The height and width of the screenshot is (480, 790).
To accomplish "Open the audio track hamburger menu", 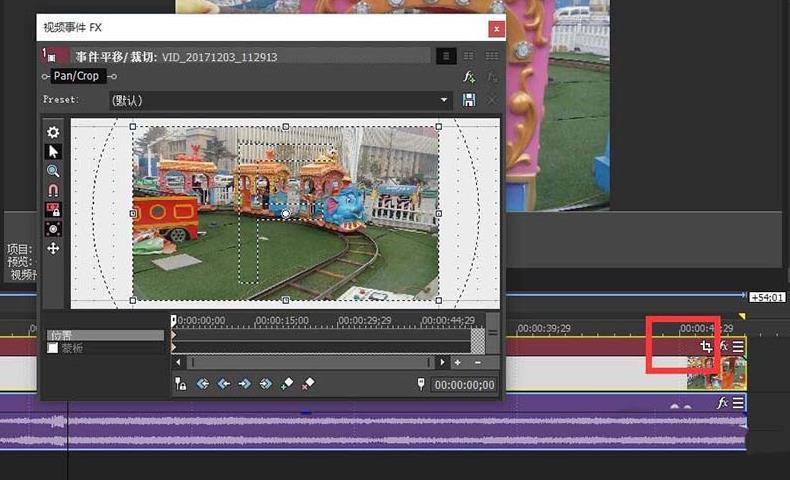I will point(738,402).
